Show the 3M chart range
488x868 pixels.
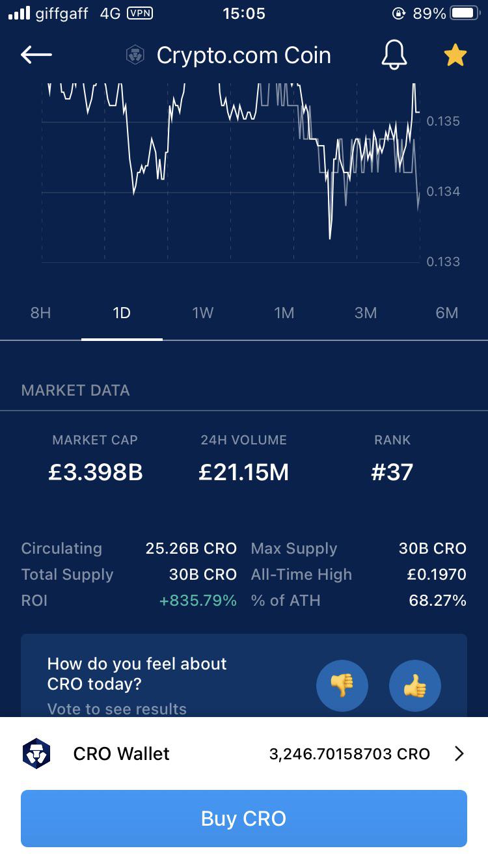point(366,313)
